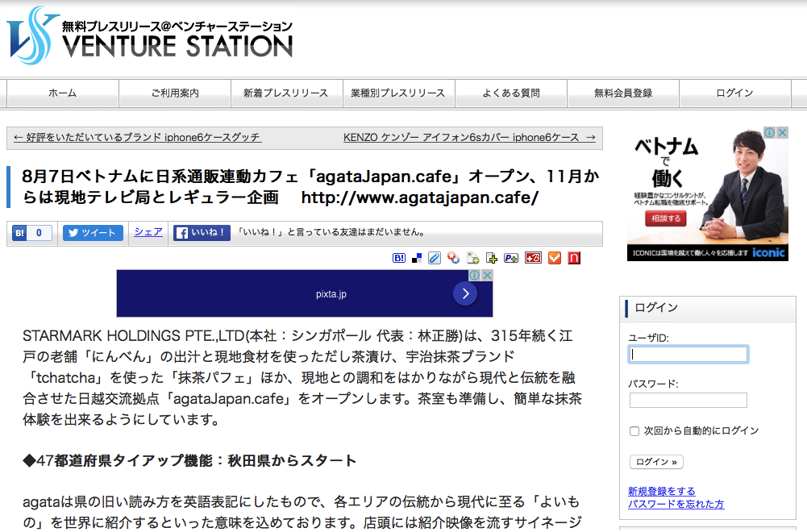Click the Hatena B! counter button
The width and height of the screenshot is (807, 532).
point(32,233)
